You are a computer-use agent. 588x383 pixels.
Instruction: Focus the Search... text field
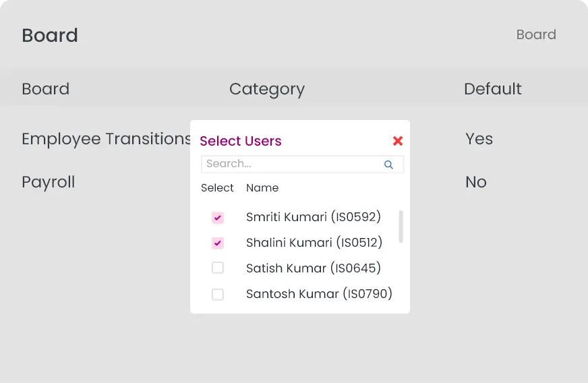(291, 164)
